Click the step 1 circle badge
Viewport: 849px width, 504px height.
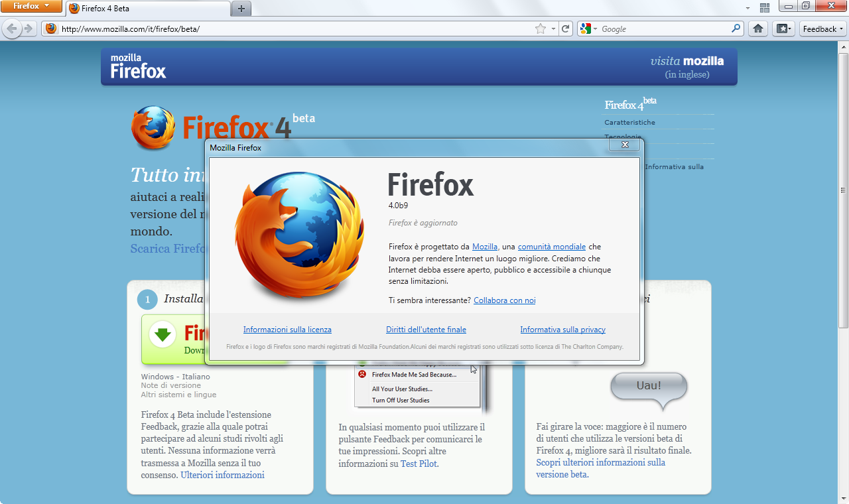point(147,300)
